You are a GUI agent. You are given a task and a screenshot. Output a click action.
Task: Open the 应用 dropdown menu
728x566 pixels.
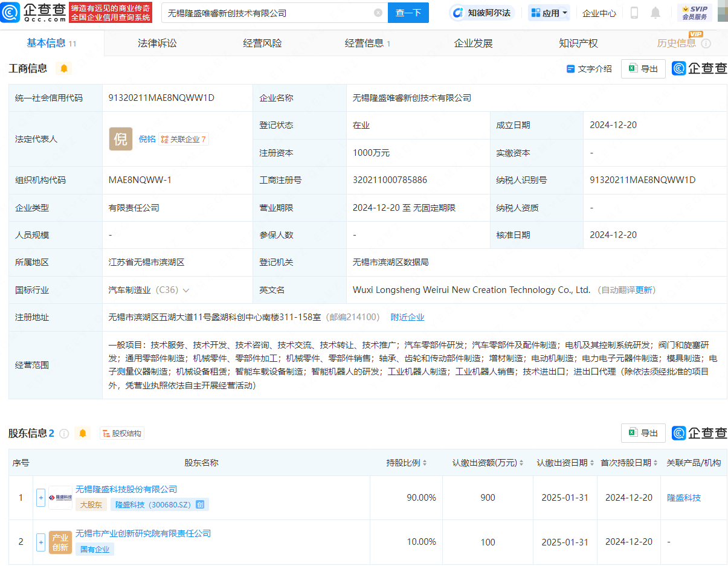coord(549,13)
